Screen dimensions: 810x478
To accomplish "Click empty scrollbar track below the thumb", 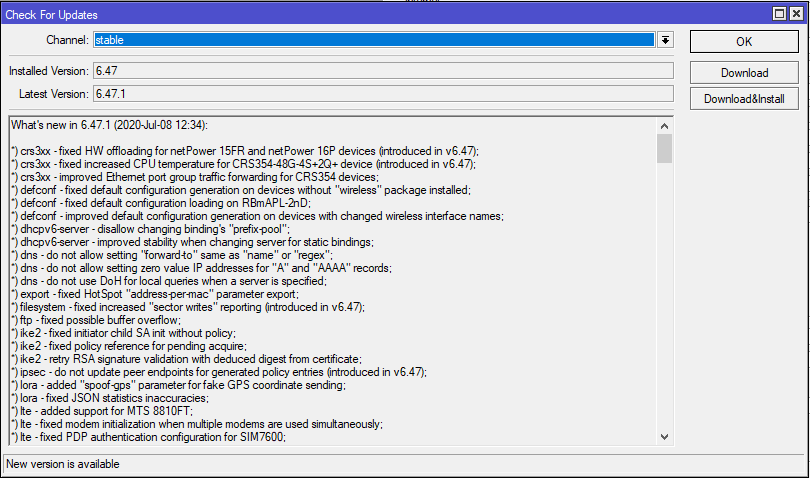I will pos(664,300).
